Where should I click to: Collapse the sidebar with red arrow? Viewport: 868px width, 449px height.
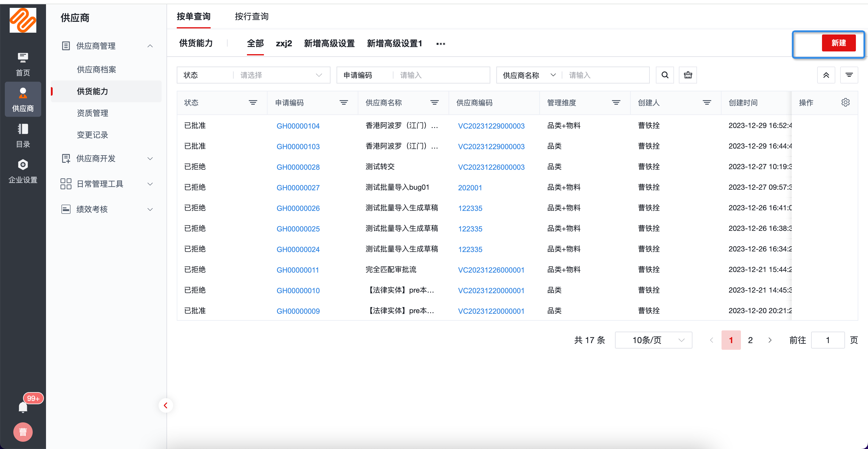coord(166,405)
